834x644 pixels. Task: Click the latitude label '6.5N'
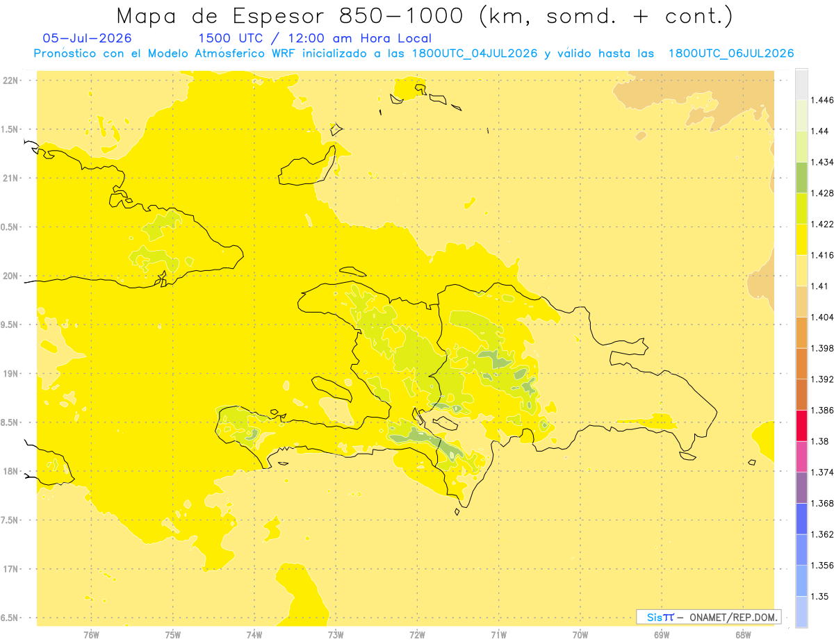click(x=10, y=618)
